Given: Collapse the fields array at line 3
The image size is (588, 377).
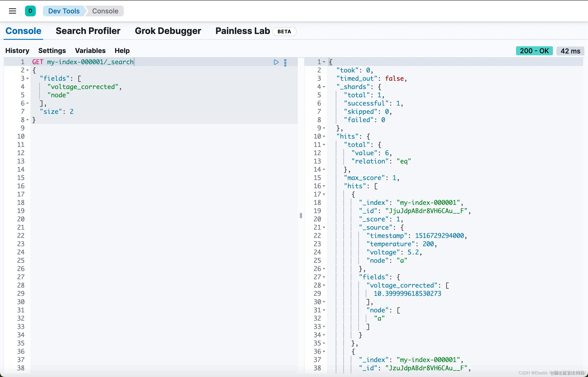Looking at the screenshot, I should point(28,78).
